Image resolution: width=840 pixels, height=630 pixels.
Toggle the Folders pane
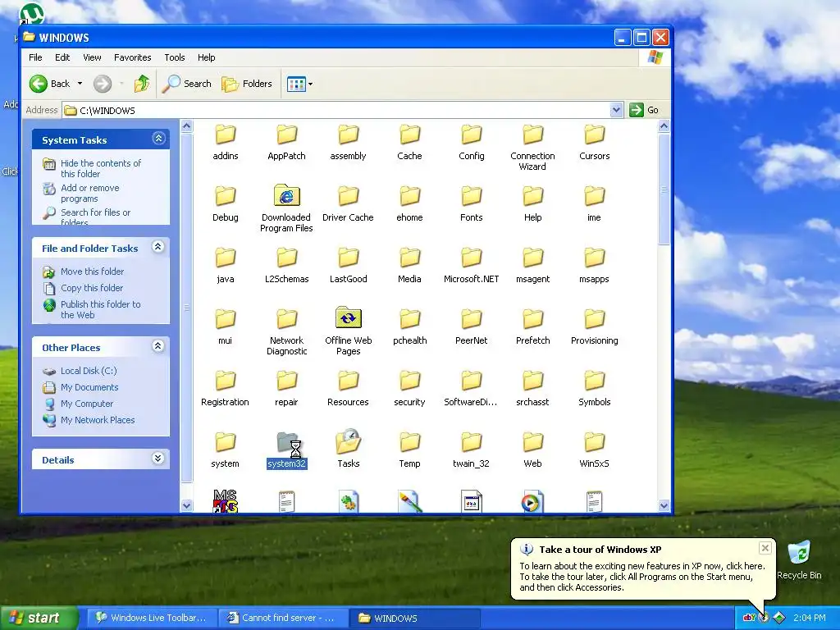(x=247, y=84)
